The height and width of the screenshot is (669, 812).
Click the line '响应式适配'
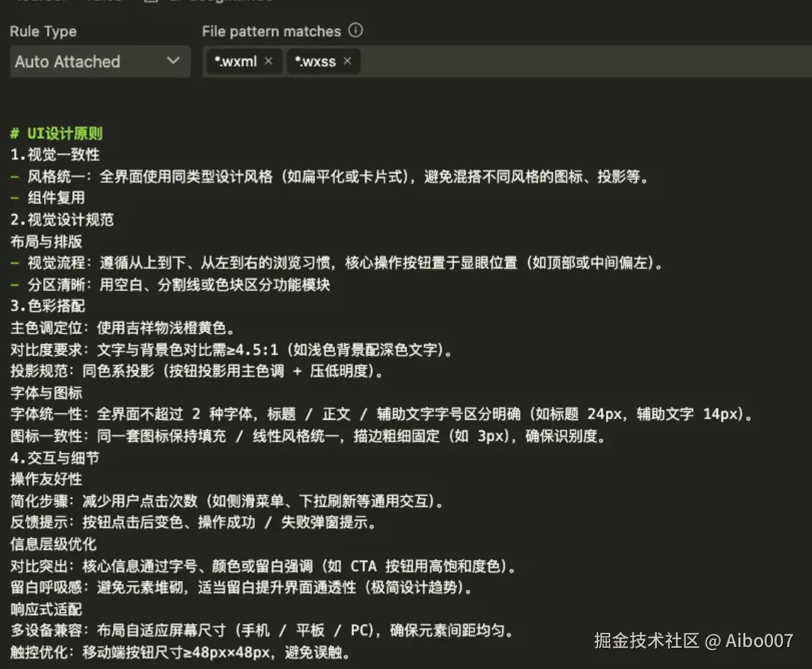(46, 609)
